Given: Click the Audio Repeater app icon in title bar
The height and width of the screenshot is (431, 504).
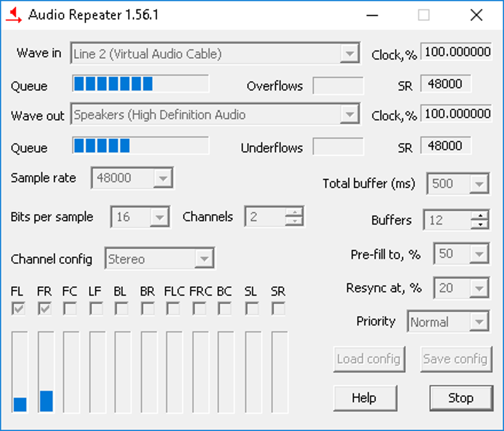Looking at the screenshot, I should (x=13, y=15).
